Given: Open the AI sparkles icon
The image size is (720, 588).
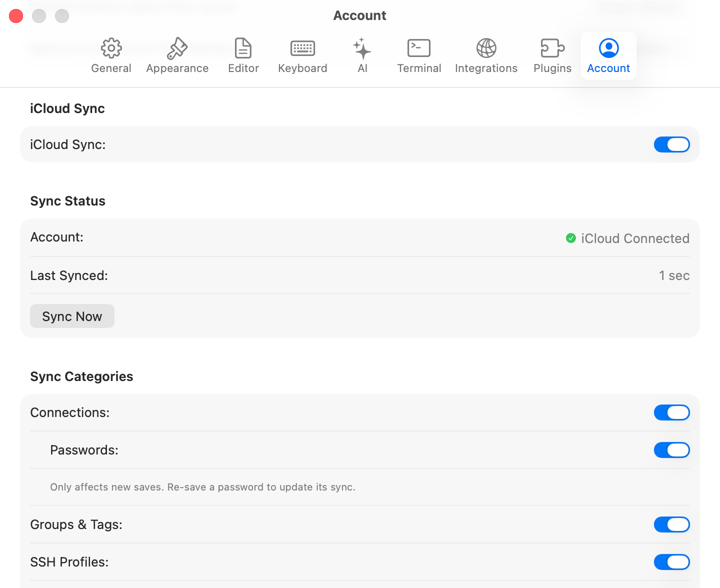Looking at the screenshot, I should [362, 48].
